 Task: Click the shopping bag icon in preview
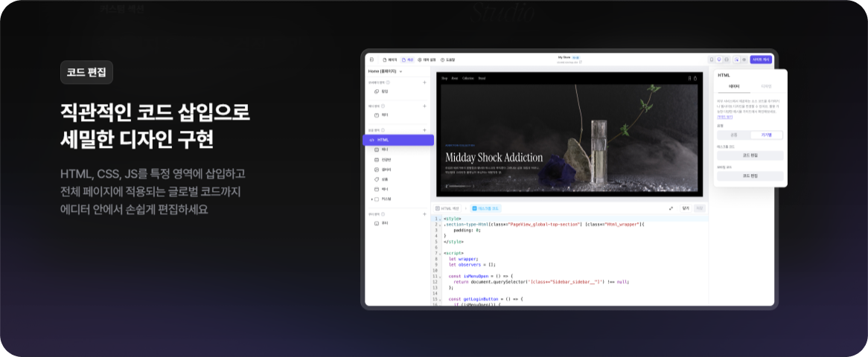tap(696, 78)
